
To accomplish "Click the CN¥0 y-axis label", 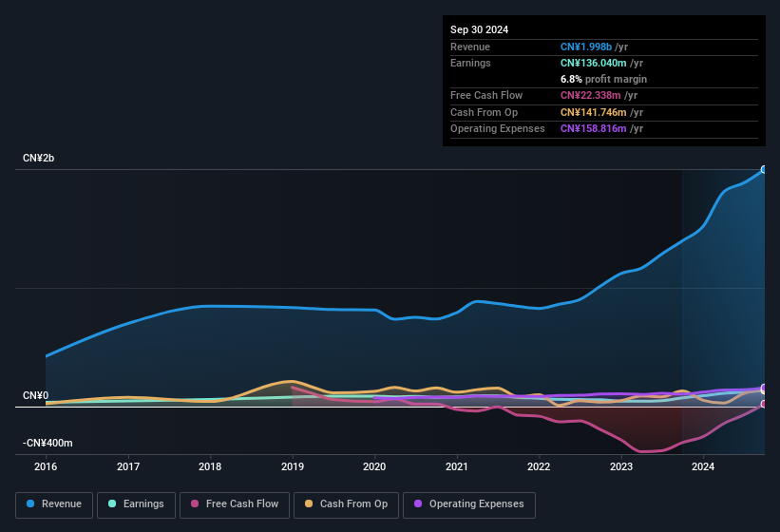I will [x=35, y=396].
